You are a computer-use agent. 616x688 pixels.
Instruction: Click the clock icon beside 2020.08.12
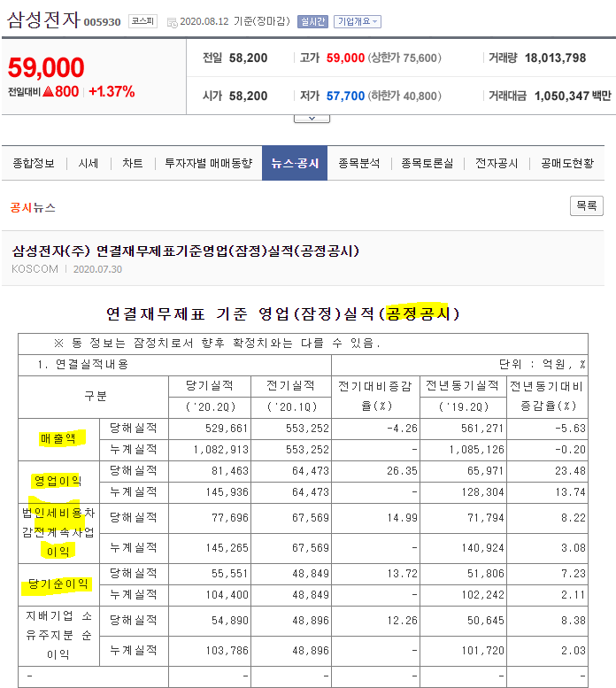[x=173, y=22]
